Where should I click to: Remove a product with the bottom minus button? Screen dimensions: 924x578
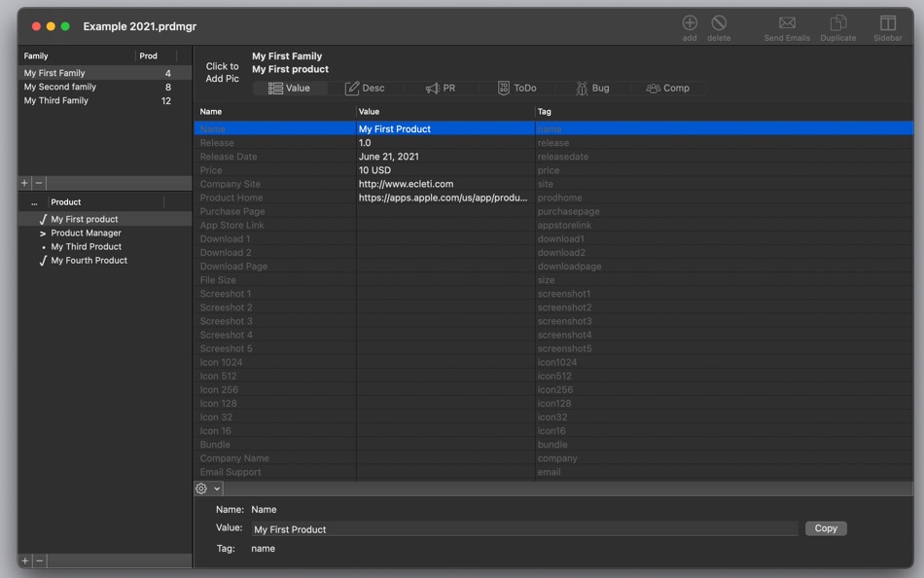coord(40,560)
